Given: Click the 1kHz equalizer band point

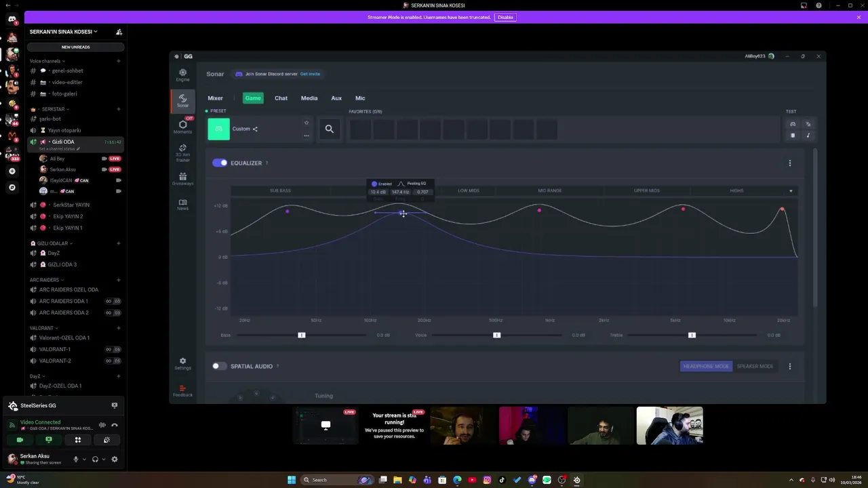Looking at the screenshot, I should coord(539,210).
